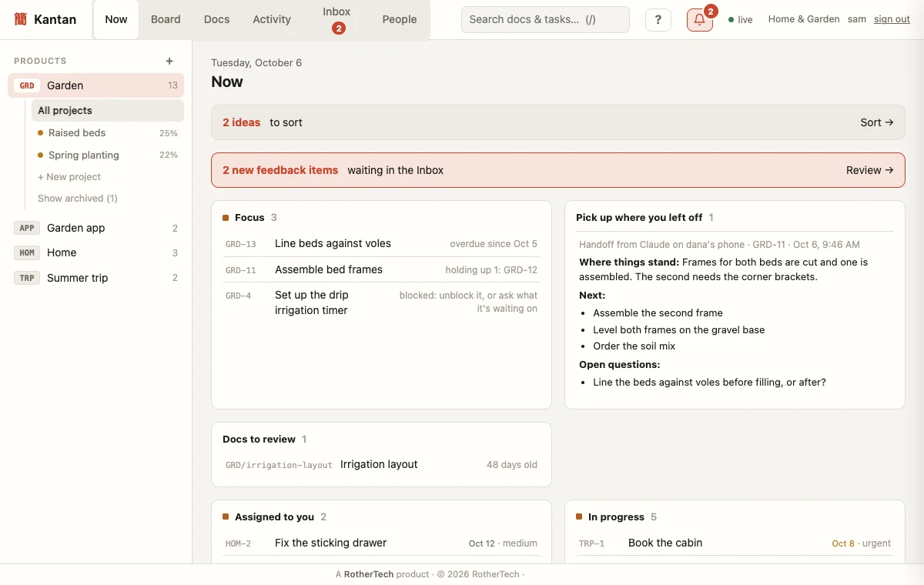Screen dimensions: 924x585
Task: Click the HOM-2 task ID
Action: click(x=239, y=543)
